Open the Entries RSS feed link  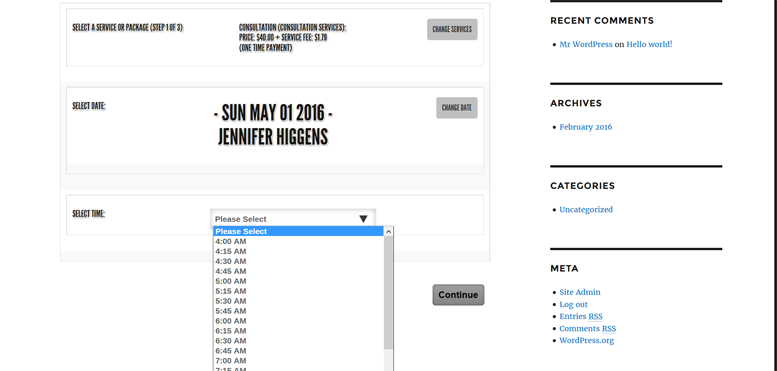click(581, 316)
